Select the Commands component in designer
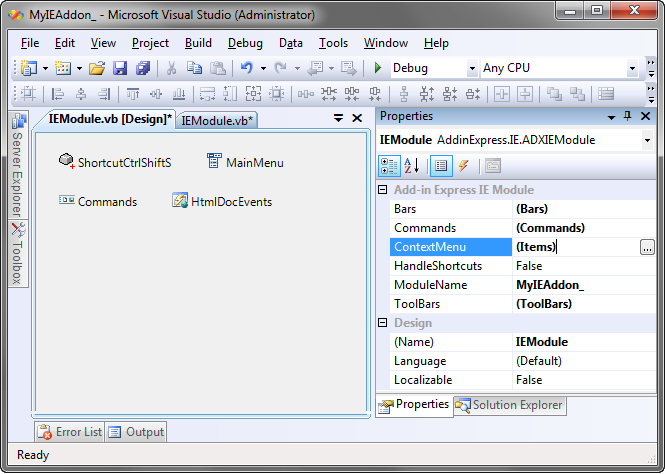665x474 pixels. click(98, 201)
